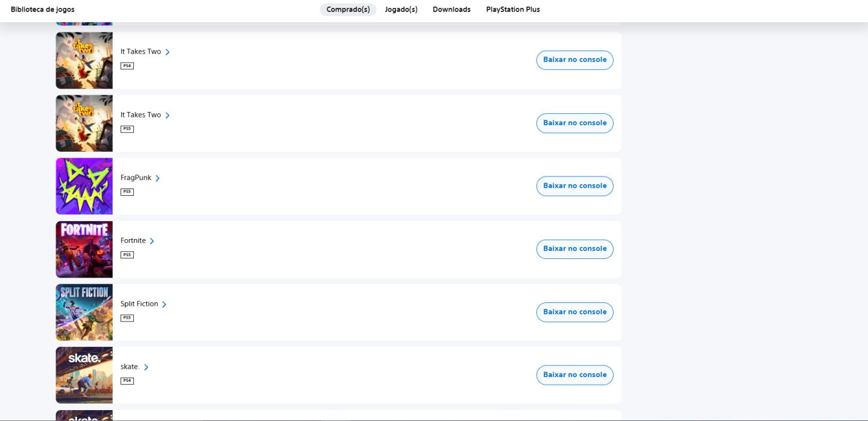Click Baixar no console for skate. PS4
868x421 pixels.
pyautogui.click(x=574, y=375)
